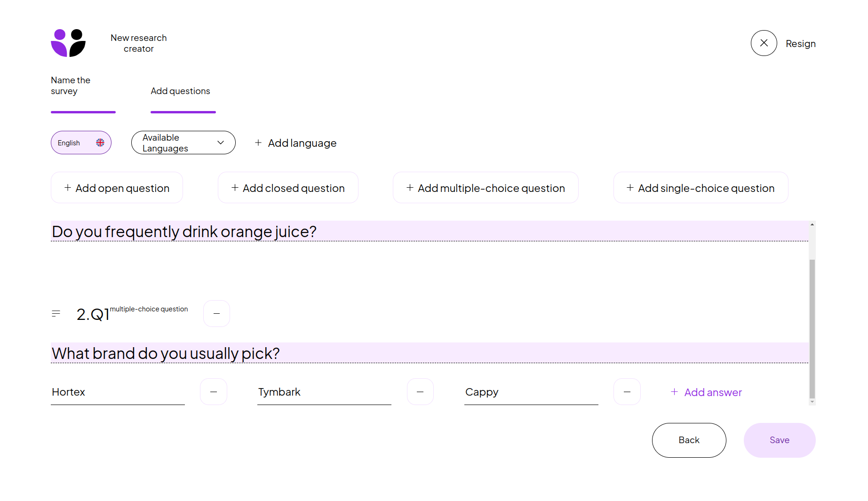Click the purple and black app logo
The height and width of the screenshot is (501, 868).
tap(68, 43)
